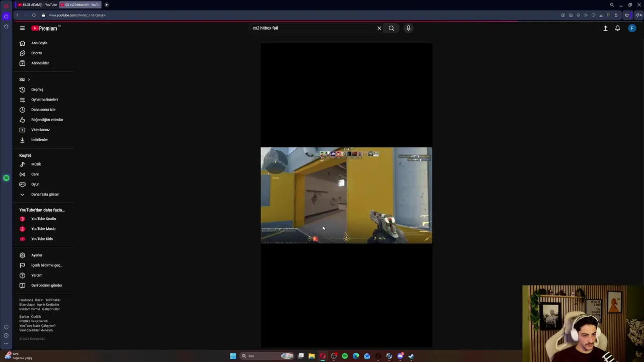
Task: Open Discord from taskbar
Action: click(x=400, y=356)
